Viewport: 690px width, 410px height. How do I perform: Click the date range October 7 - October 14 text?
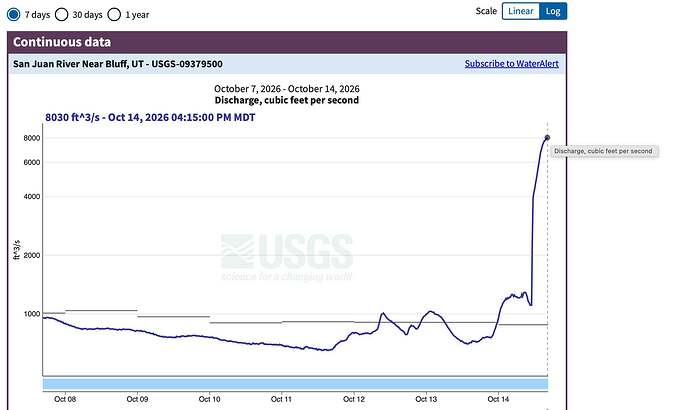[286, 89]
